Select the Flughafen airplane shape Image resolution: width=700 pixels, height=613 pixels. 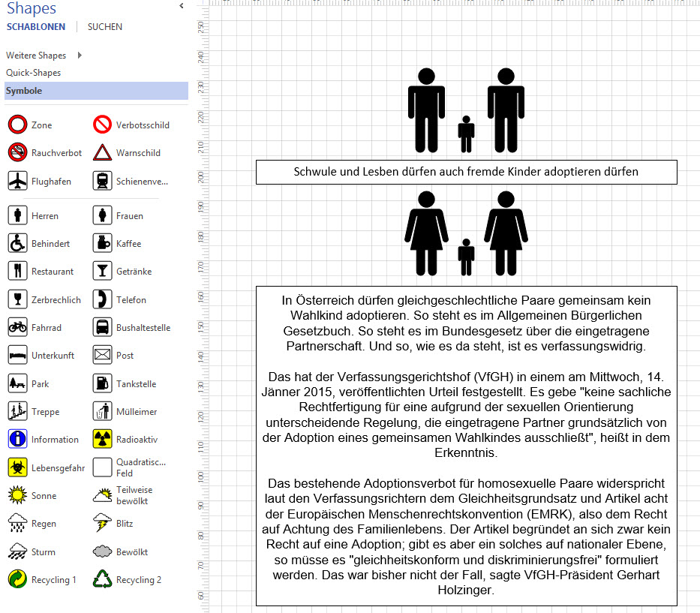coord(18,182)
